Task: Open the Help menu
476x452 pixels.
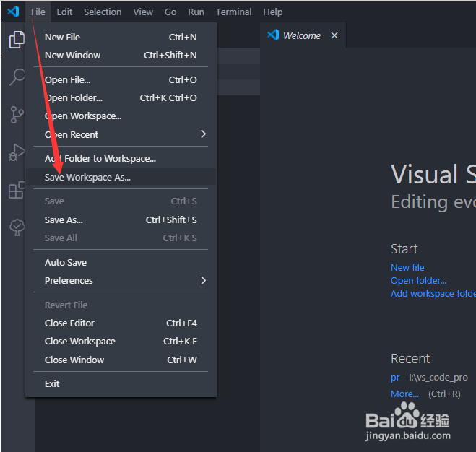Action: 272,12
